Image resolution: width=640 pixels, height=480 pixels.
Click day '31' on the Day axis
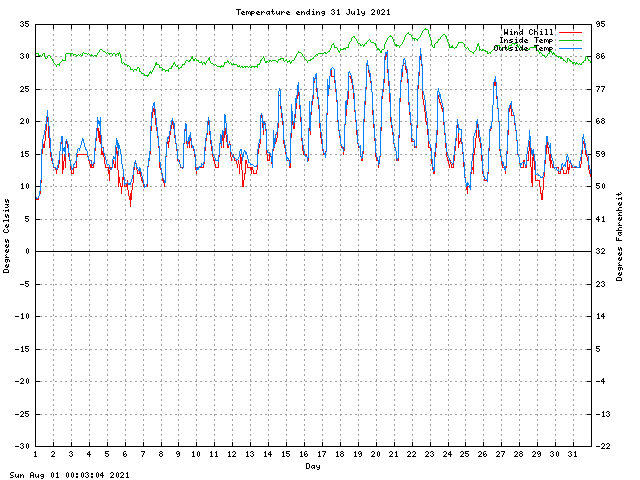point(573,454)
